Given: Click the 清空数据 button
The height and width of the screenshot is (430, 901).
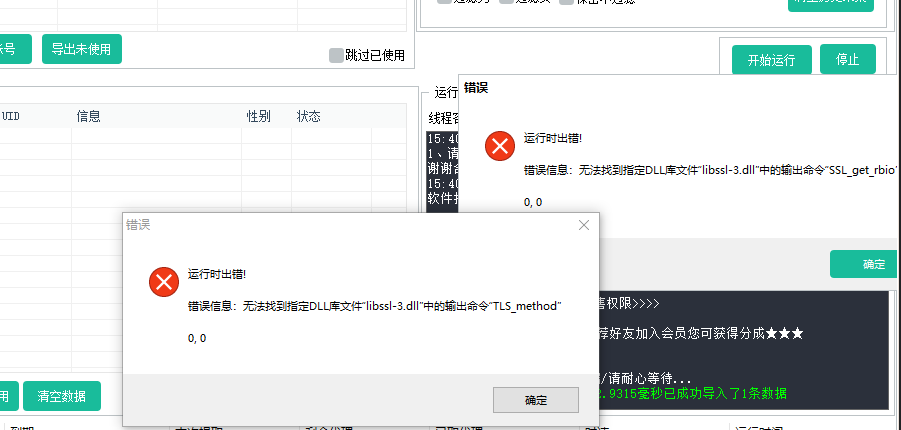Looking at the screenshot, I should click(x=61, y=396).
